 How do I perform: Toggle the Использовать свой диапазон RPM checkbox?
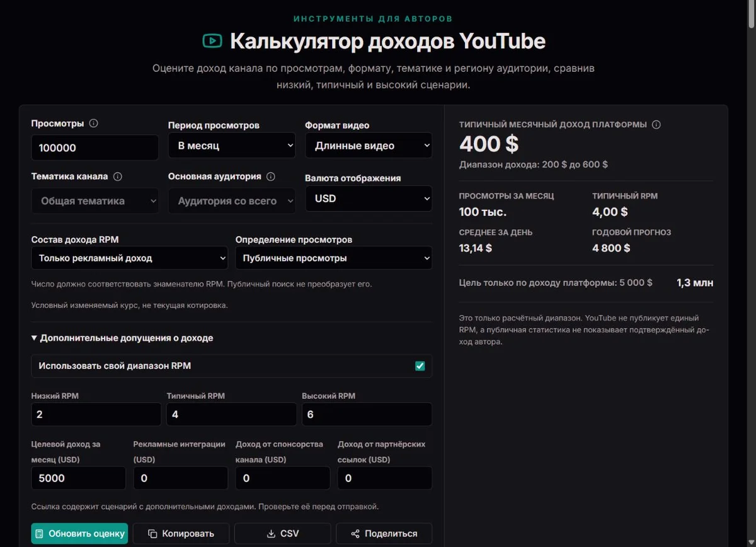pyautogui.click(x=420, y=366)
